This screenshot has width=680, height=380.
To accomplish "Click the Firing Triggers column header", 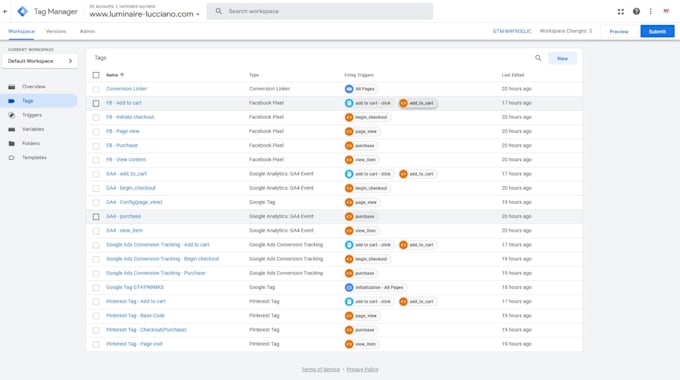I will coord(359,75).
